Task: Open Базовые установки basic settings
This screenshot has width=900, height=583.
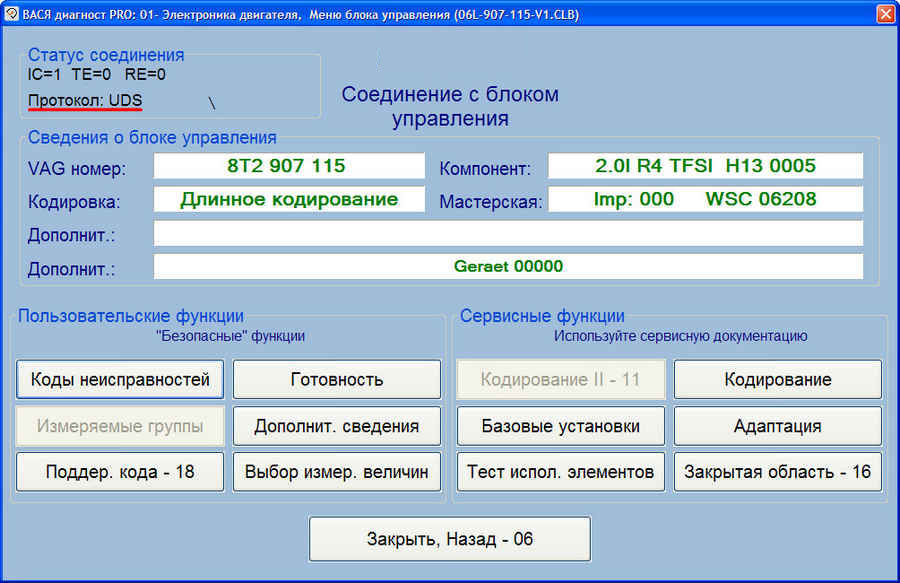Action: tap(561, 426)
